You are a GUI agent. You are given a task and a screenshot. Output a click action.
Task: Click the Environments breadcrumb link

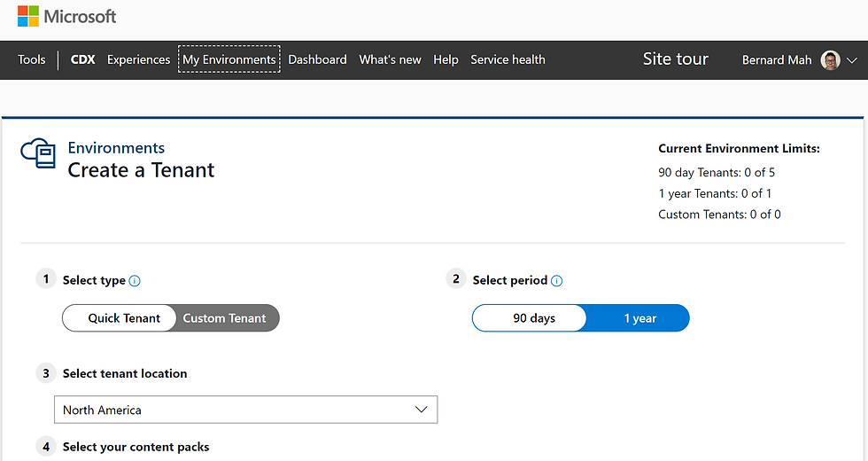pos(116,148)
